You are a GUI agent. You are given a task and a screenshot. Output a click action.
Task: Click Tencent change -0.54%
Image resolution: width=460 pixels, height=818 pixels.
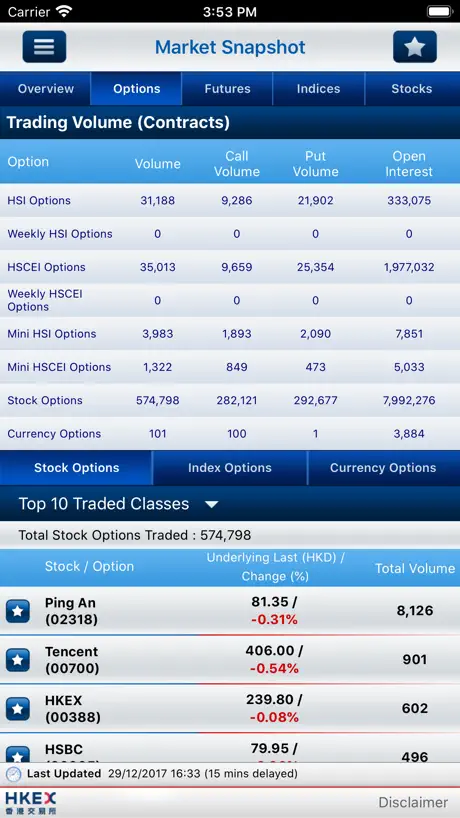[274, 668]
